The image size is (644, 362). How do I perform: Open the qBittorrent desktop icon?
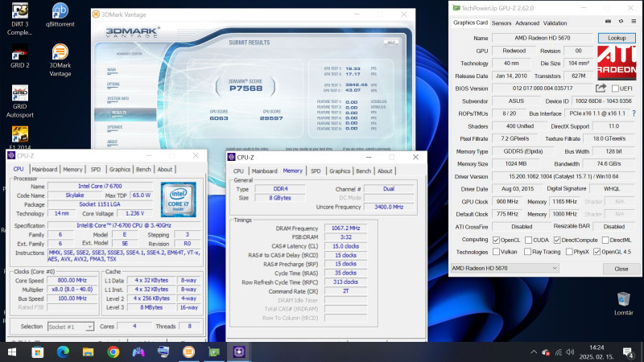pyautogui.click(x=60, y=15)
